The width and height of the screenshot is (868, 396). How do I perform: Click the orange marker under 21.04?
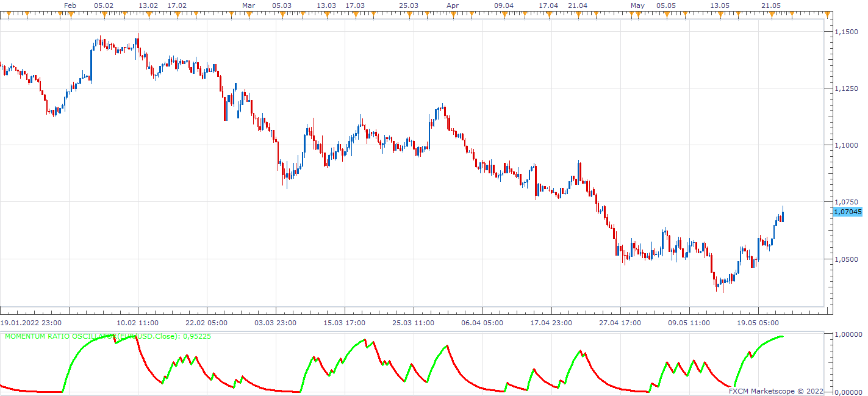tap(578, 15)
